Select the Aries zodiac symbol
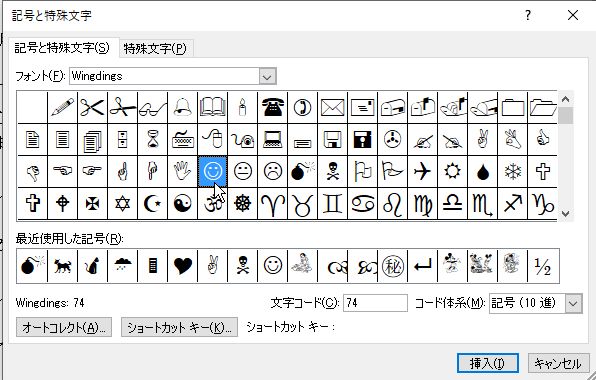The width and height of the screenshot is (596, 380). [273, 204]
